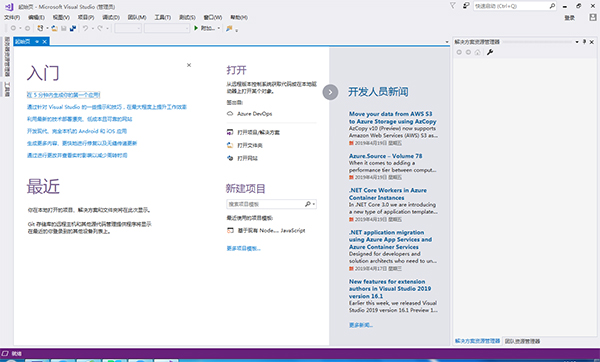This screenshot has height=362, width=600.
Task: Open the Tools menu
Action: [x=163, y=17]
